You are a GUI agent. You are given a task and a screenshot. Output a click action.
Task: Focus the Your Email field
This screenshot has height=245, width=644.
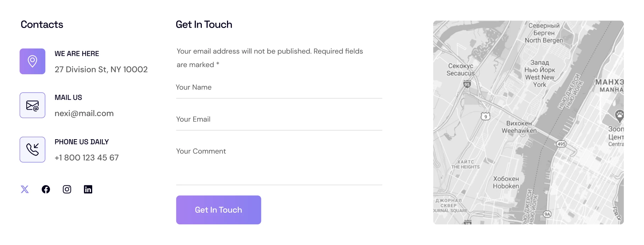point(279,120)
